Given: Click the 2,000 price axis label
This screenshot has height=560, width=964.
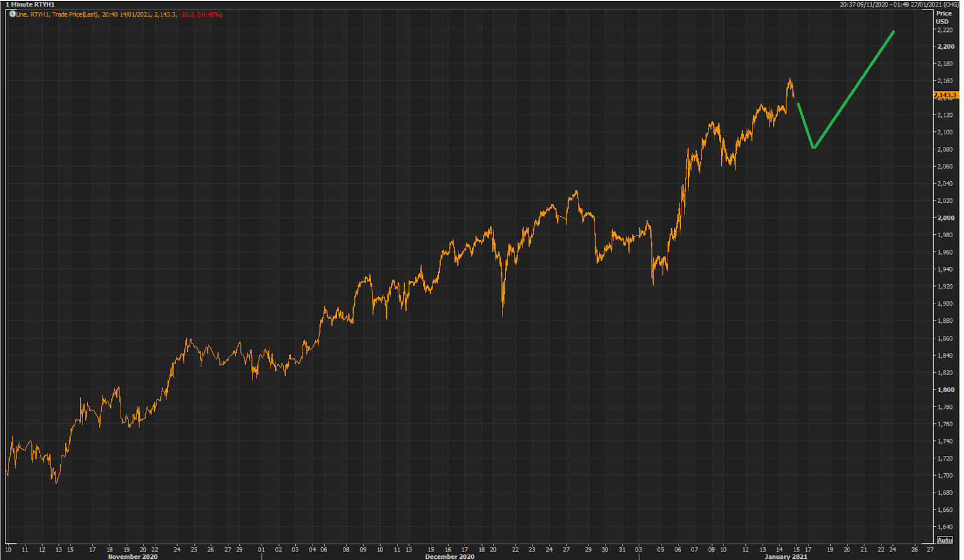Looking at the screenshot, I should (x=946, y=218).
